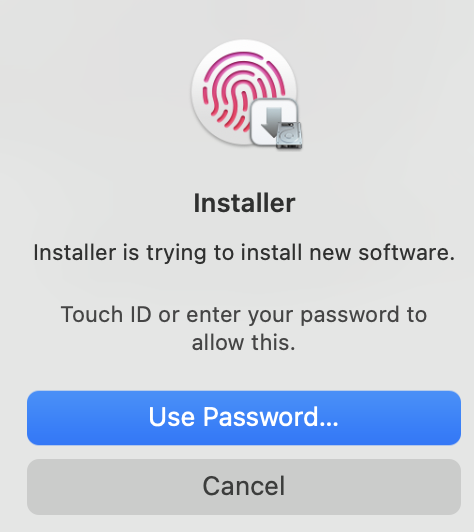Click the 'Use Password…' label text
The height and width of the screenshot is (532, 474).
pyautogui.click(x=244, y=417)
